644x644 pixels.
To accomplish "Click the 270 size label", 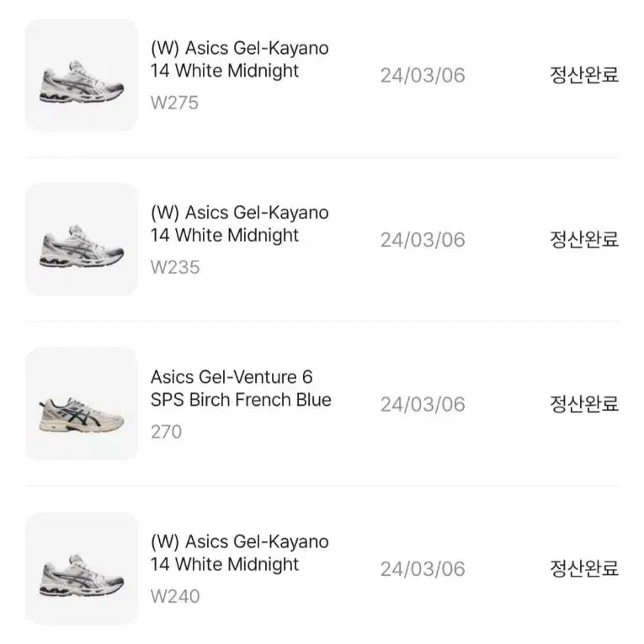I will pos(166,432).
